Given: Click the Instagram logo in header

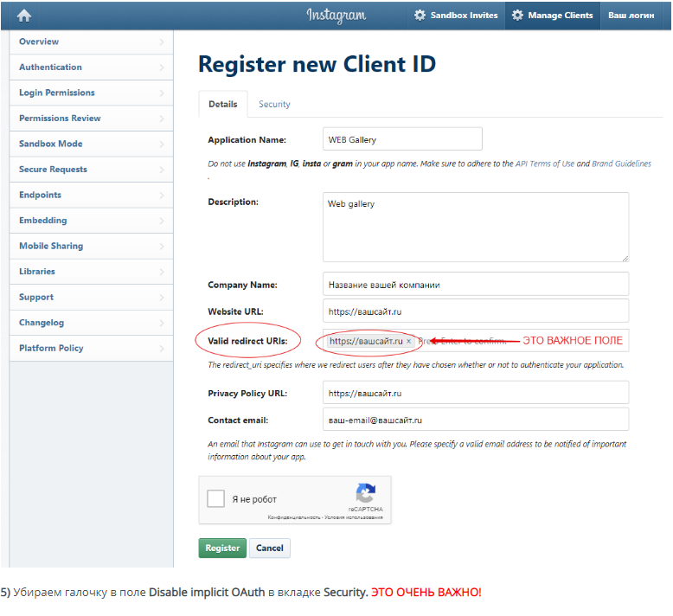Looking at the screenshot, I should [336, 16].
